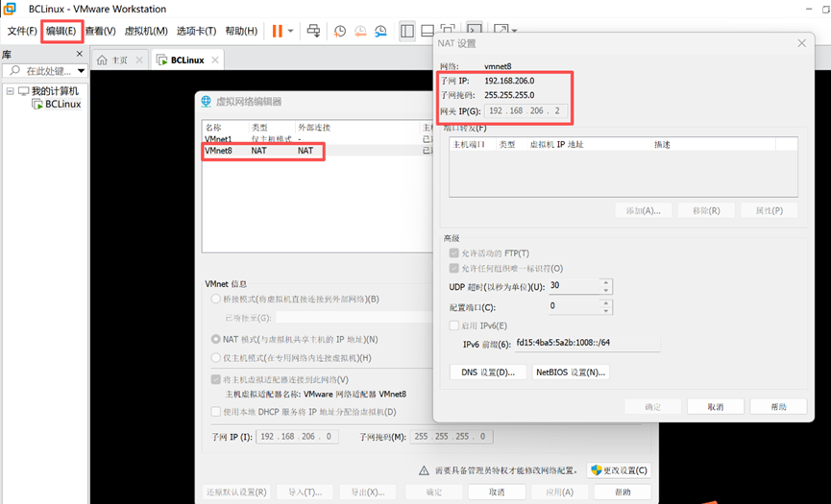831x504 pixels.
Task: Toggle 允许任何组织唯一标识符 checkbox
Action: click(x=453, y=269)
